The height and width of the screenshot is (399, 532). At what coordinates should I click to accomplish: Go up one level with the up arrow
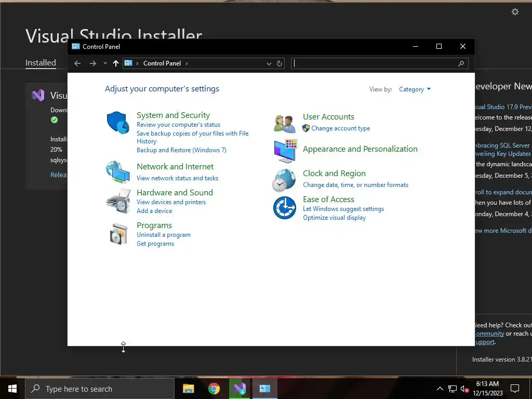click(116, 63)
